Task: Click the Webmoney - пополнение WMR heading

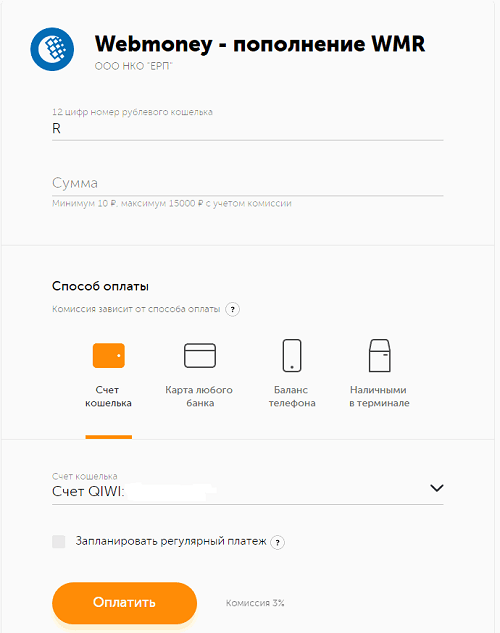Action: coord(260,44)
